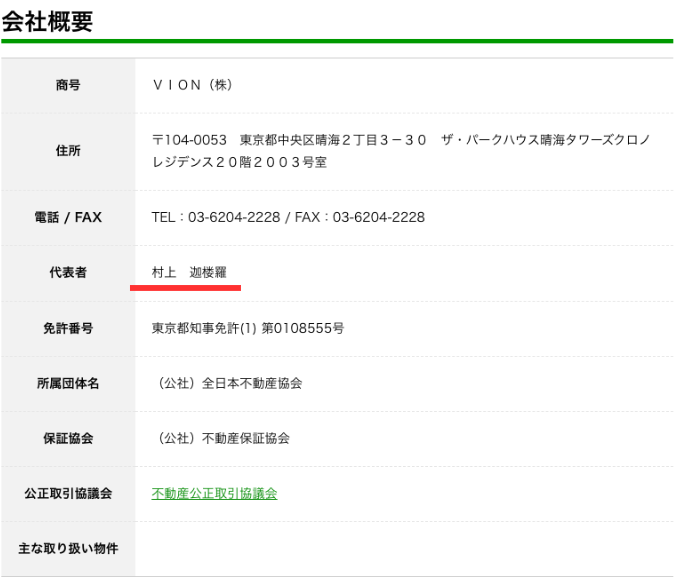Select the 所属団体名 row label
Image resolution: width=680 pixels, height=580 pixels.
[x=68, y=383]
